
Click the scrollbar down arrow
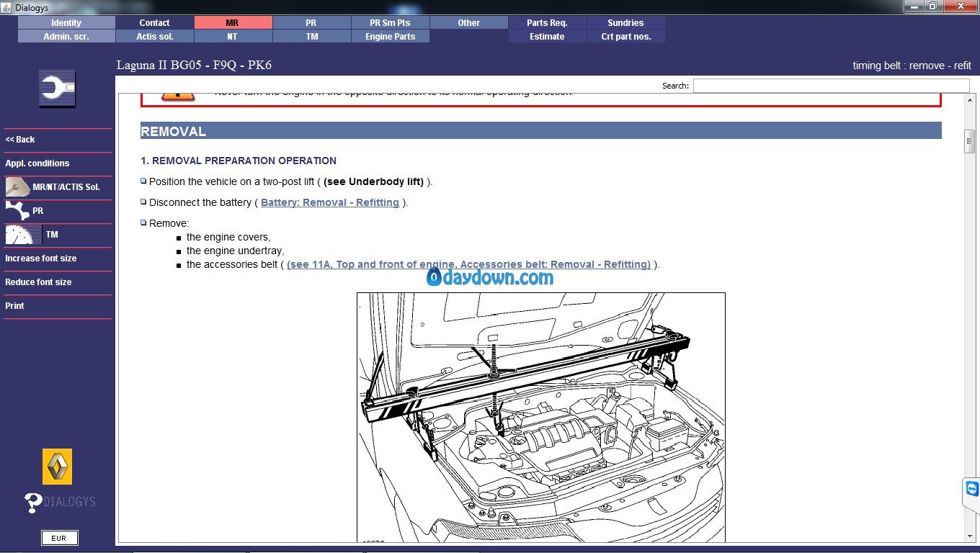pyautogui.click(x=970, y=536)
